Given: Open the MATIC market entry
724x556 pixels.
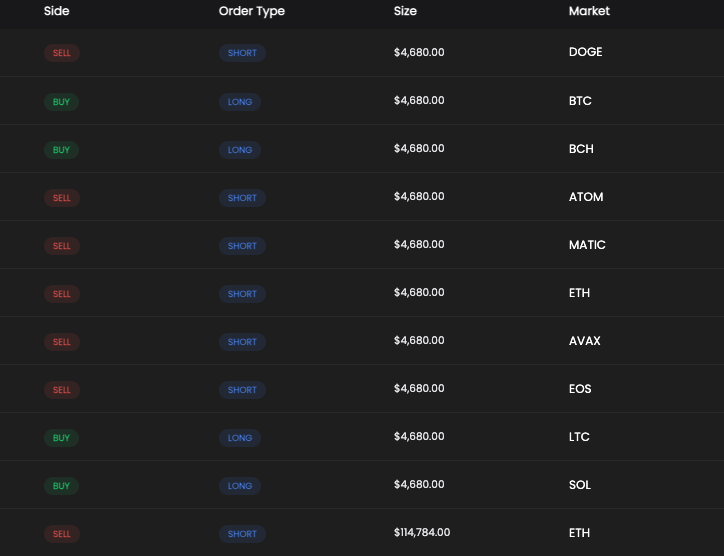Looking at the screenshot, I should [587, 245].
